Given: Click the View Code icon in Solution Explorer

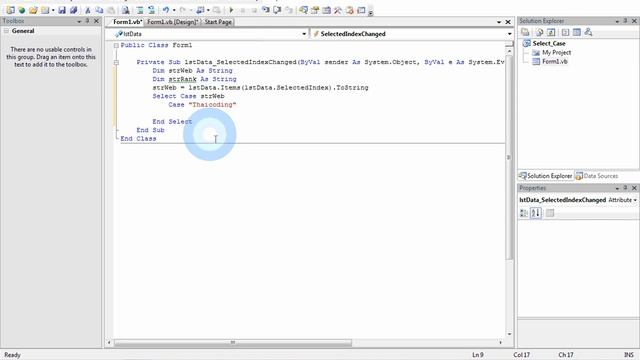Looking at the screenshot, I should 565,32.
